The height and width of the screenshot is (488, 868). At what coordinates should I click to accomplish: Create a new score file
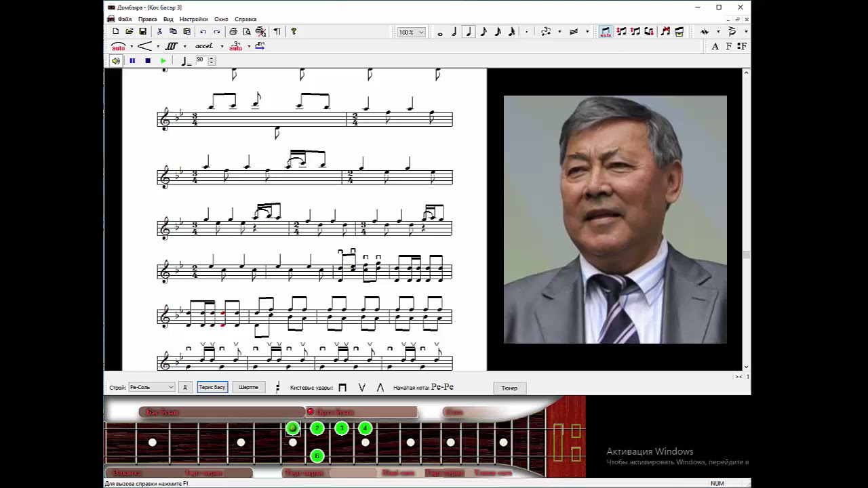pyautogui.click(x=116, y=32)
